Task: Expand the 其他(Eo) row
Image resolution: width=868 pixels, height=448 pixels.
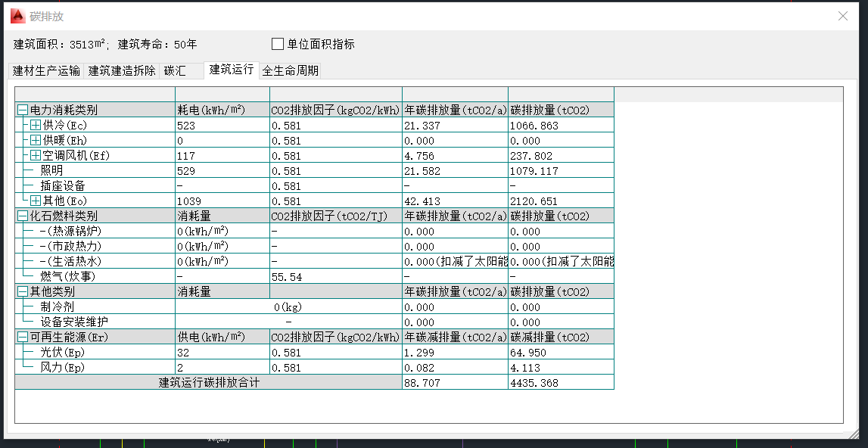Action: click(x=36, y=201)
